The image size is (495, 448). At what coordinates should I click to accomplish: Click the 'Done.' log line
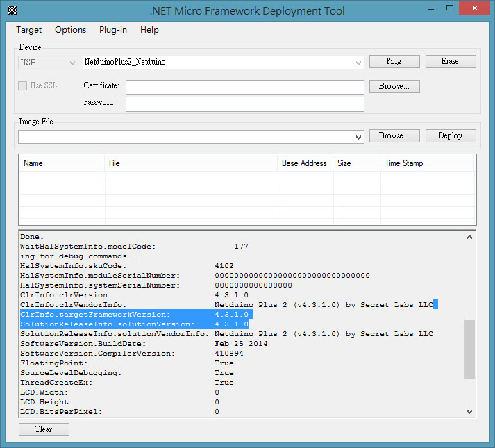point(32,237)
